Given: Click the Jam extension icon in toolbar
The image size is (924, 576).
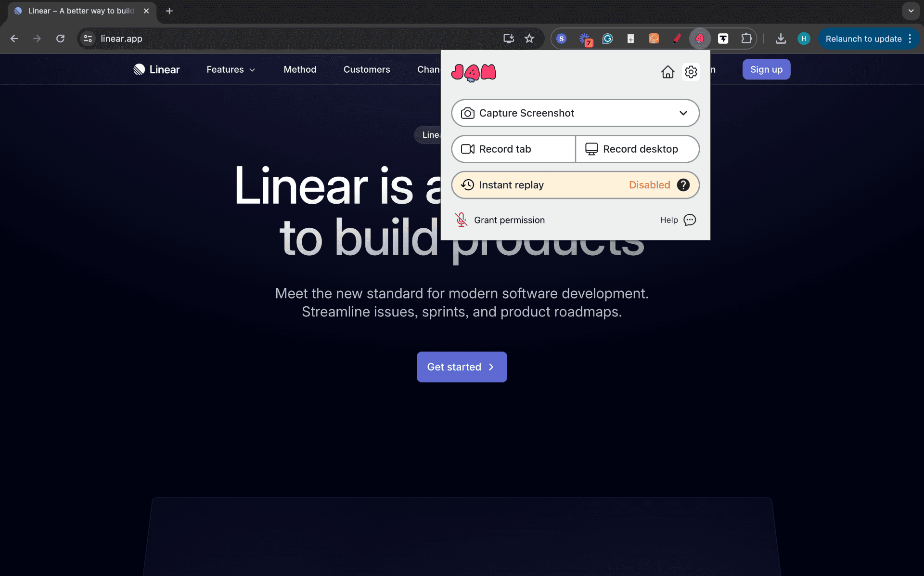Looking at the screenshot, I should click(700, 39).
